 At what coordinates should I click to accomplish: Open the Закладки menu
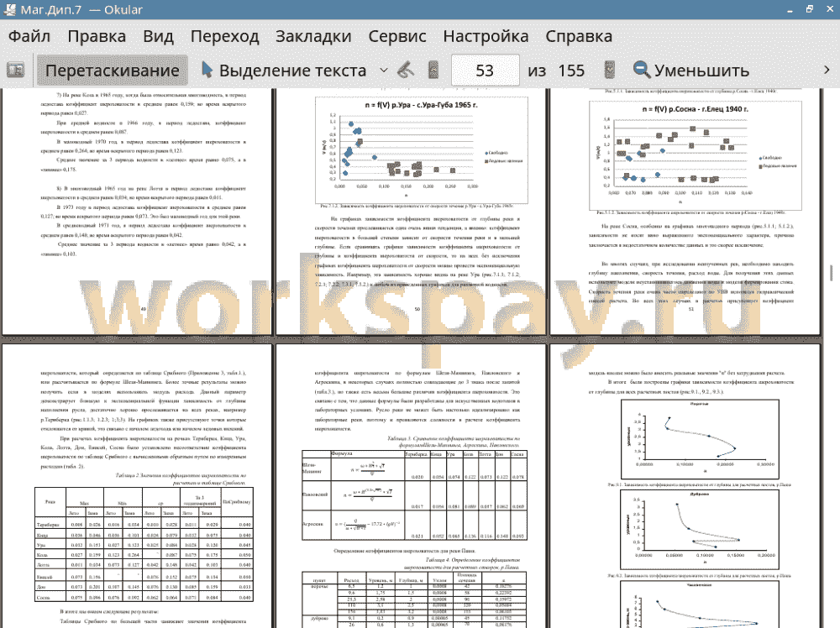pos(313,36)
